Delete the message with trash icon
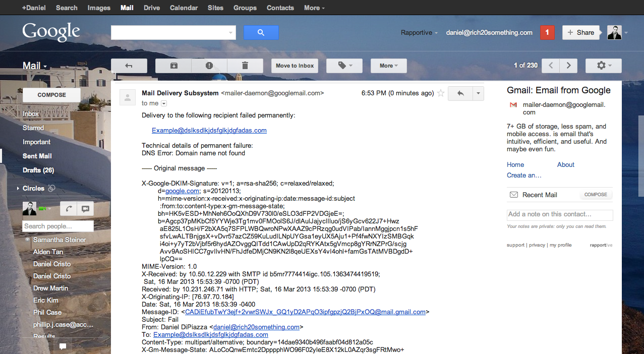Image resolution: width=644 pixels, height=354 pixels. [245, 66]
